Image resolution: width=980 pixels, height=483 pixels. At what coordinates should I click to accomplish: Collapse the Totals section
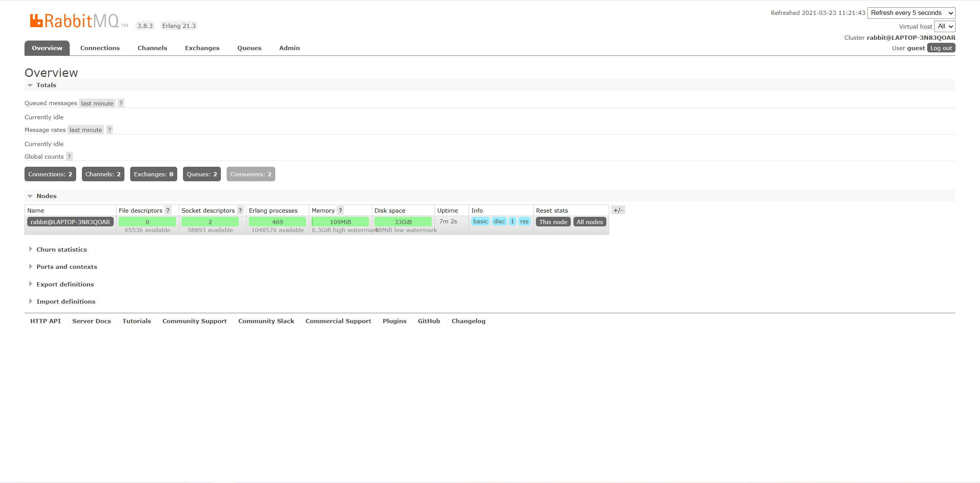[x=46, y=85]
